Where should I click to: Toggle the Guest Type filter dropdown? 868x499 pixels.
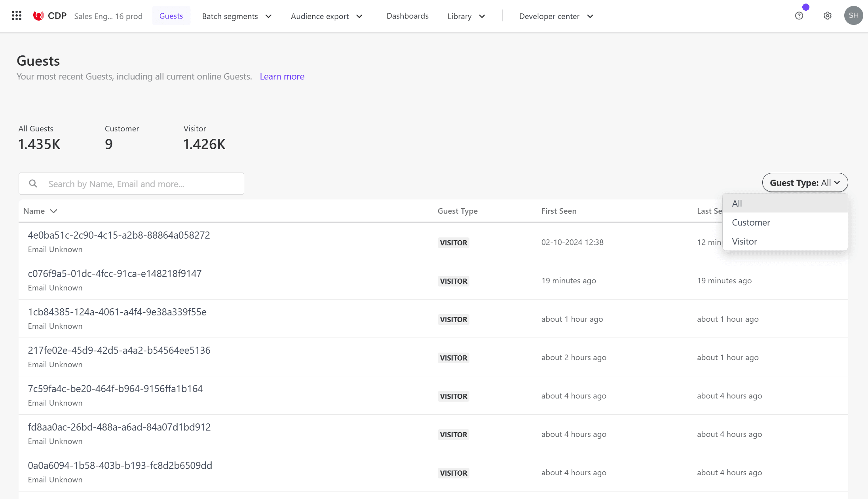point(805,183)
